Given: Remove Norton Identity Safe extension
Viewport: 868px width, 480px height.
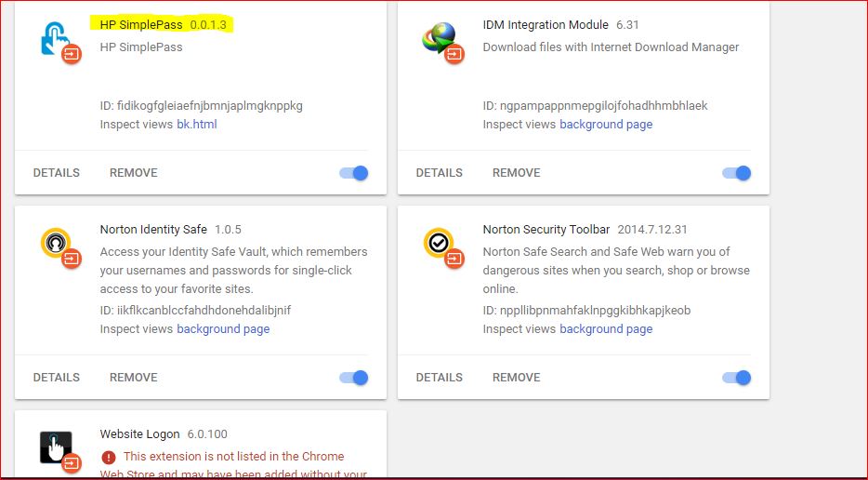Looking at the screenshot, I should (134, 378).
